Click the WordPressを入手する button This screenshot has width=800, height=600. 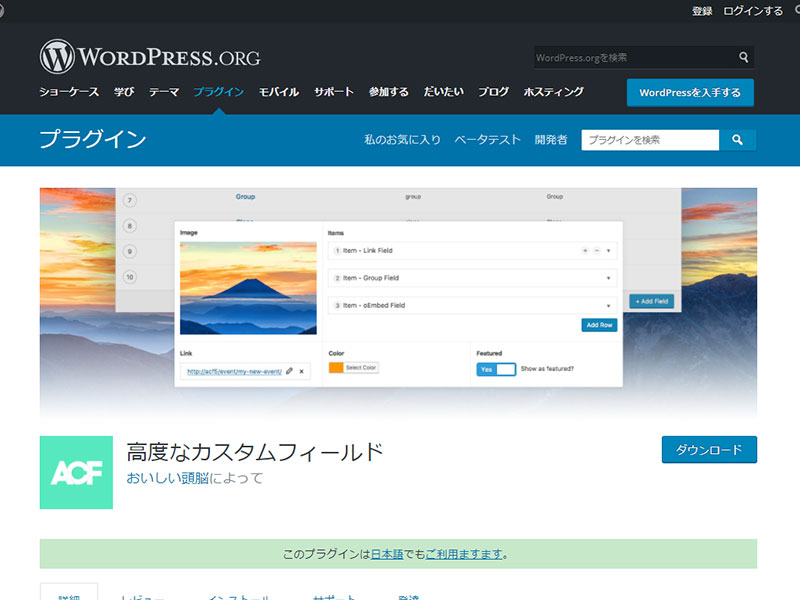[690, 93]
